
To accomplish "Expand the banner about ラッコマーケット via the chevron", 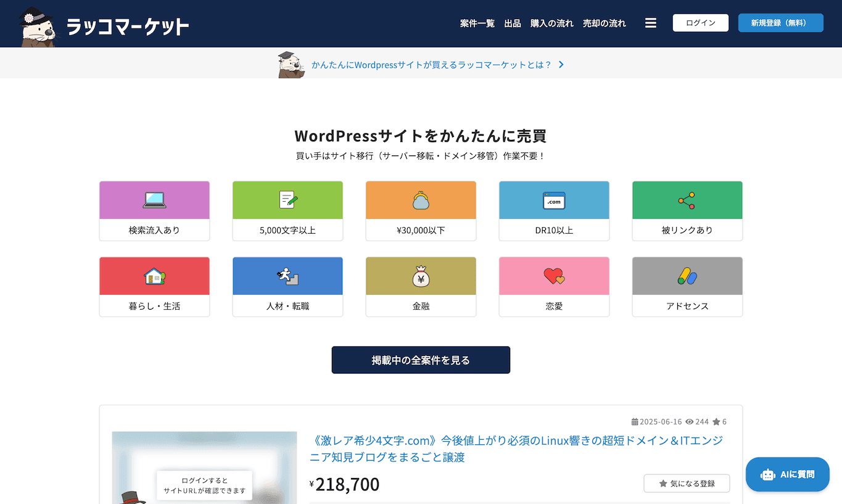I will (560, 64).
